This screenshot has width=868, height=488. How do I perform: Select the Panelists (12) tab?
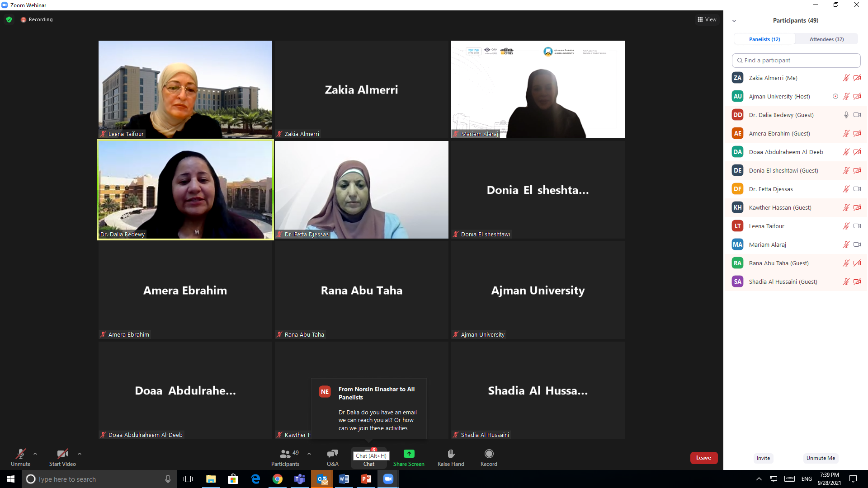[x=764, y=39]
